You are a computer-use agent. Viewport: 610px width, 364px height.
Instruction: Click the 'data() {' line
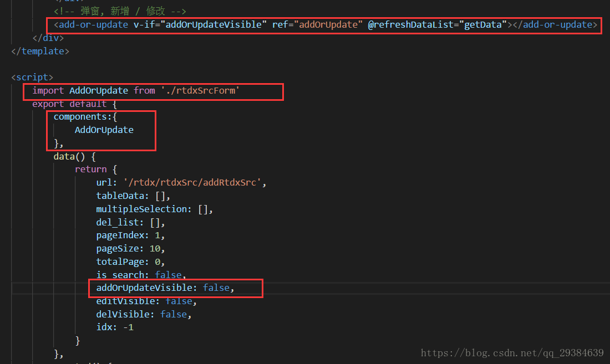click(x=74, y=157)
